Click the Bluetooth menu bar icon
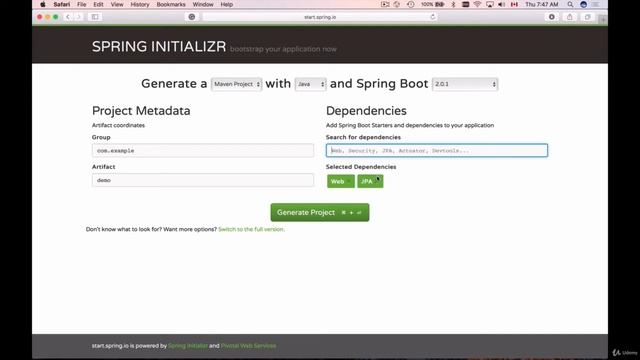This screenshot has width=640, height=360. pos(453,4)
